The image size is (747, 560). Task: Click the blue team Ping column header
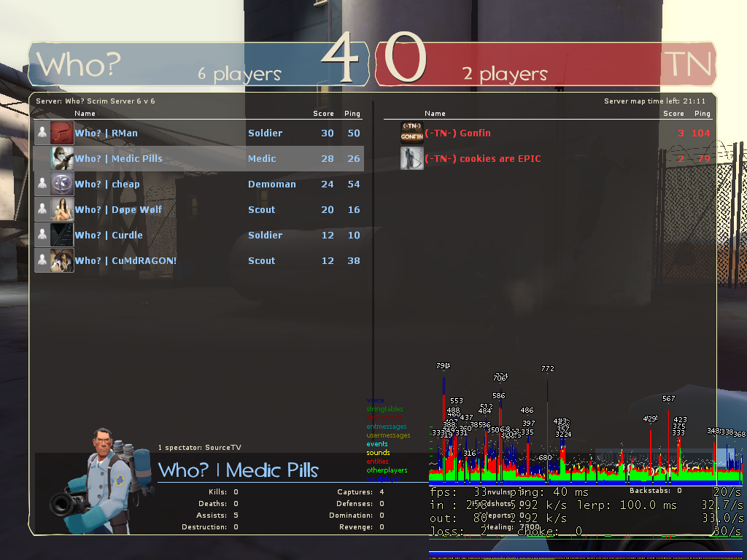(x=352, y=113)
